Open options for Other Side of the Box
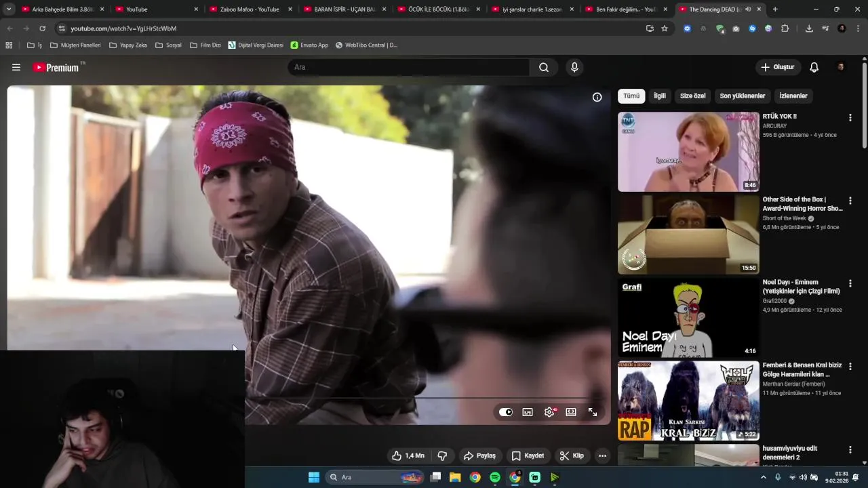 click(x=850, y=200)
